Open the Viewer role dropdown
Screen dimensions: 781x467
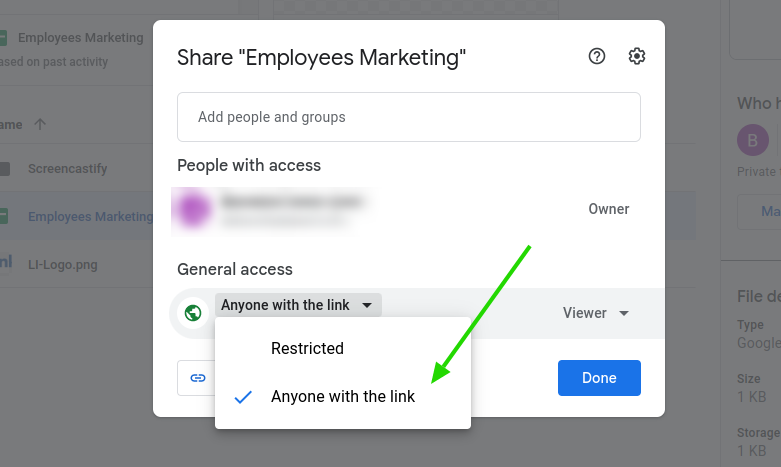[596, 313]
